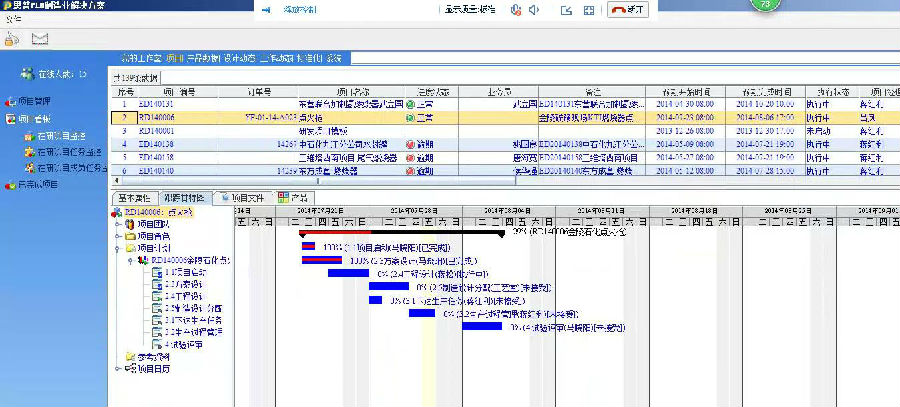The width and height of the screenshot is (900, 407).
Task: Switch to the 项目文件 tab
Action: click(244, 197)
